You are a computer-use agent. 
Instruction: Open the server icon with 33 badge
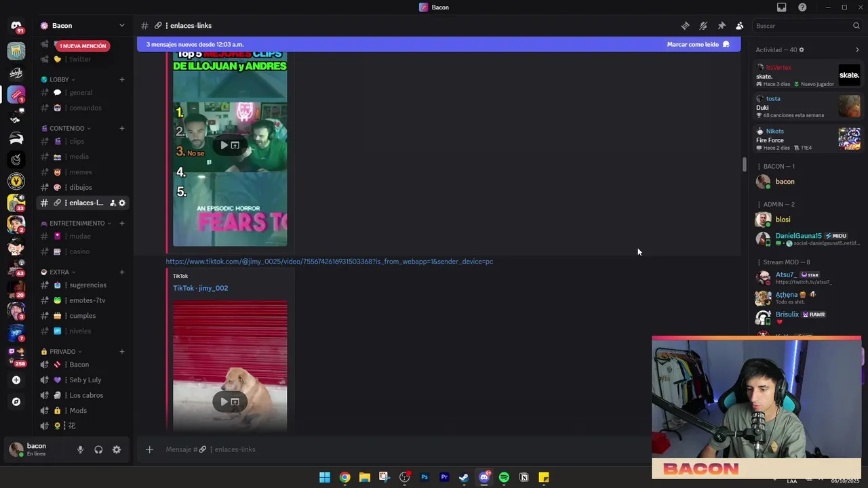click(16, 203)
